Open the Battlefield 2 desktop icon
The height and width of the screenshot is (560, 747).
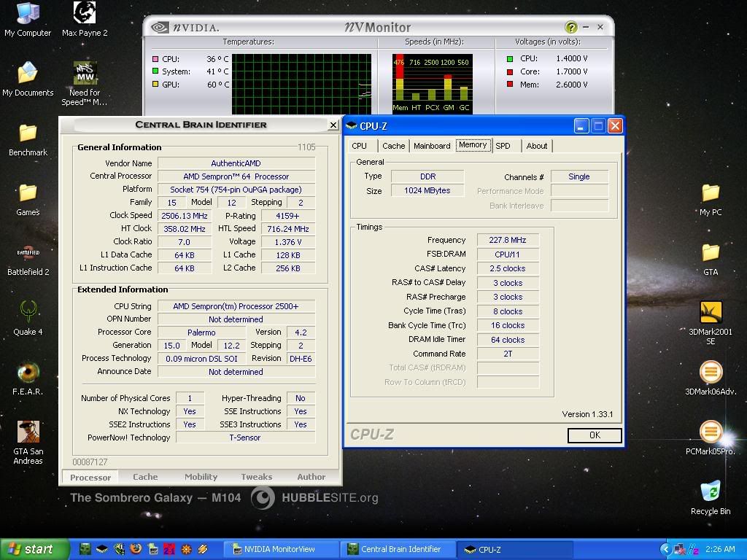[x=28, y=252]
